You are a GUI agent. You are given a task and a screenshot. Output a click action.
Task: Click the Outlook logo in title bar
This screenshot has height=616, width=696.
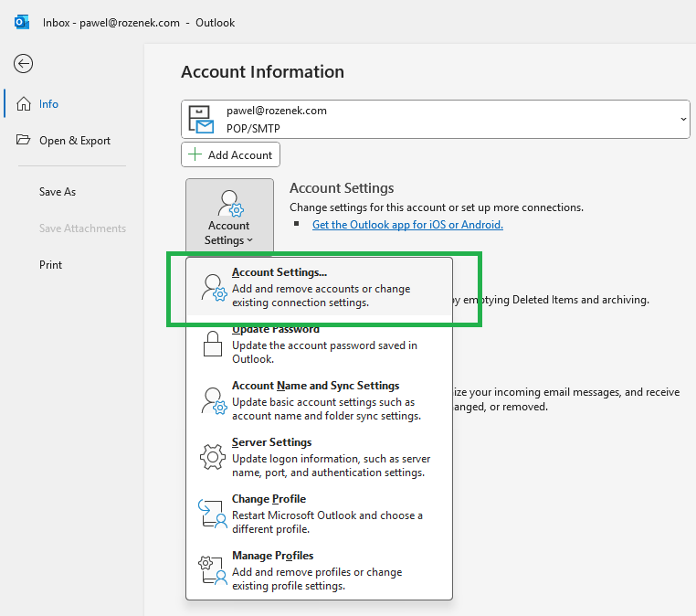tap(22, 22)
